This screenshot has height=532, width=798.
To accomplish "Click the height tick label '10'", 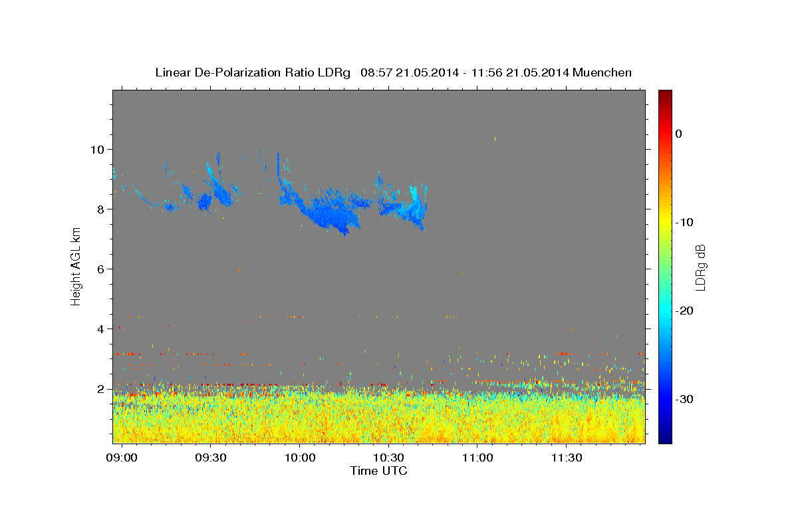I will 98,149.
